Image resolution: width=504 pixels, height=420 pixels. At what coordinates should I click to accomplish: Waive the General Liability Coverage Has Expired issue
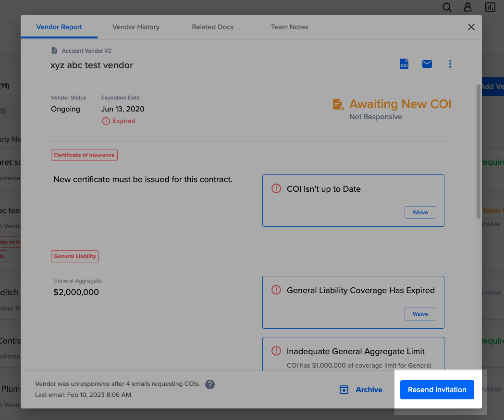pos(420,314)
